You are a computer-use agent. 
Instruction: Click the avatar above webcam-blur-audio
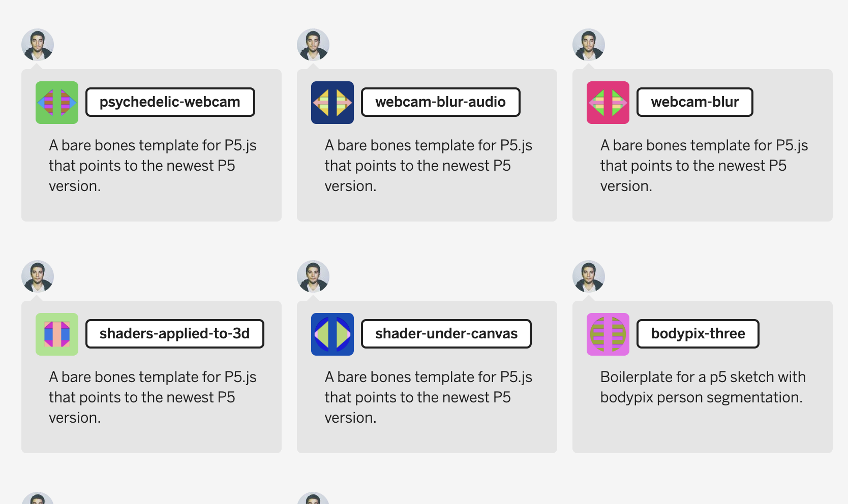tap(313, 45)
